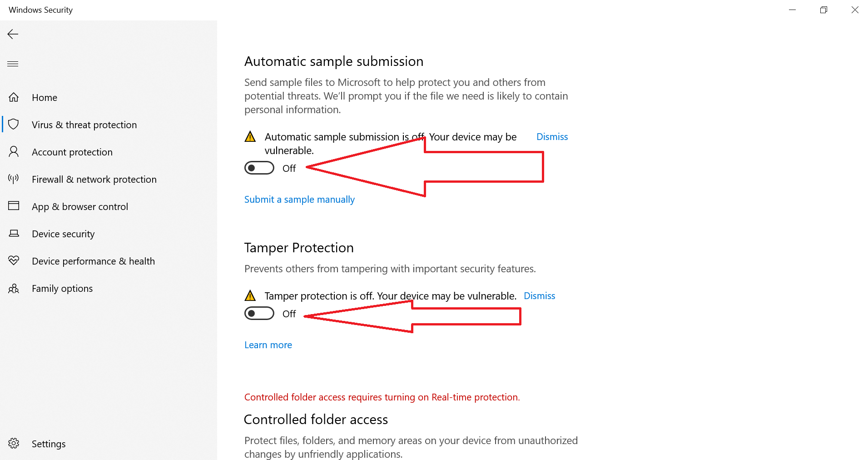Click the Settings gear icon

(14, 443)
